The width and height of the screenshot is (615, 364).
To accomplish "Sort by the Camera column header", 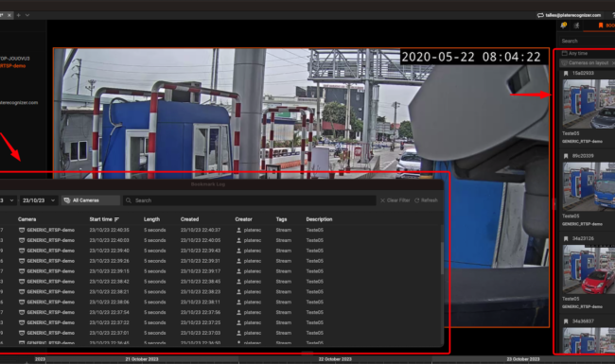I will (27, 219).
